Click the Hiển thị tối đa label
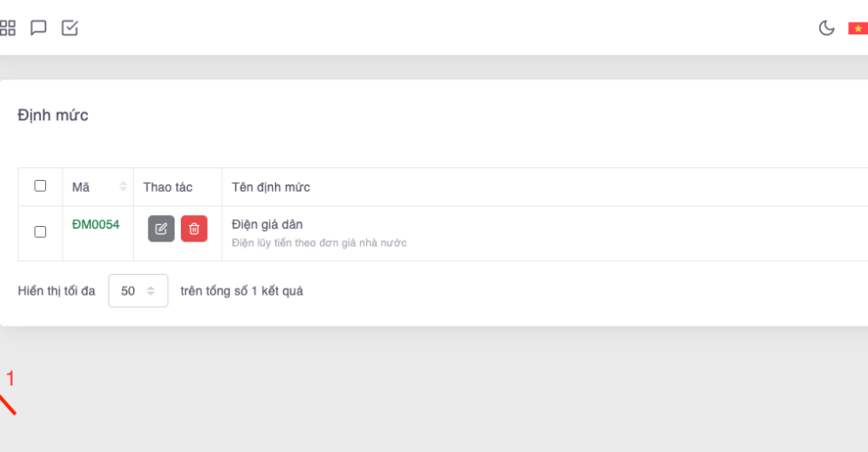 click(x=56, y=291)
